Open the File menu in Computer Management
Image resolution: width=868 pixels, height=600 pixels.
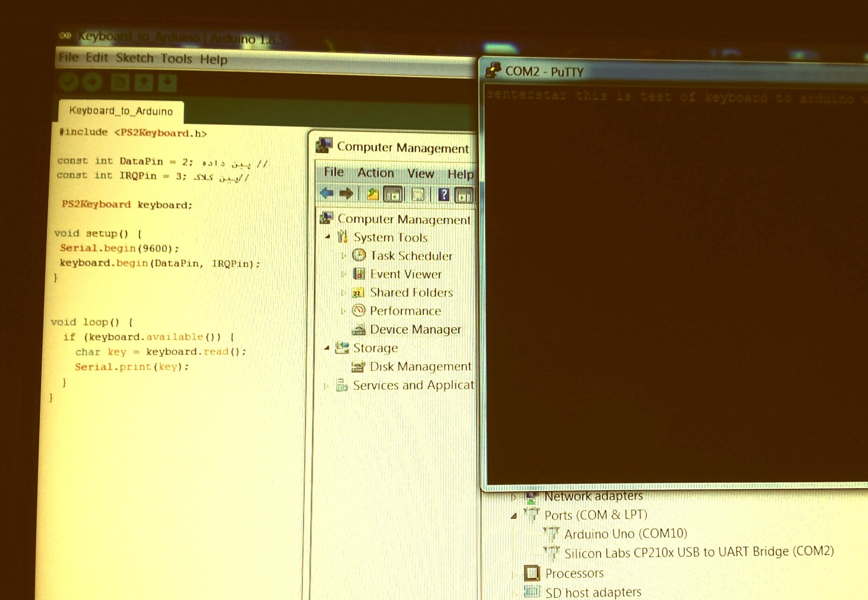pos(334,172)
